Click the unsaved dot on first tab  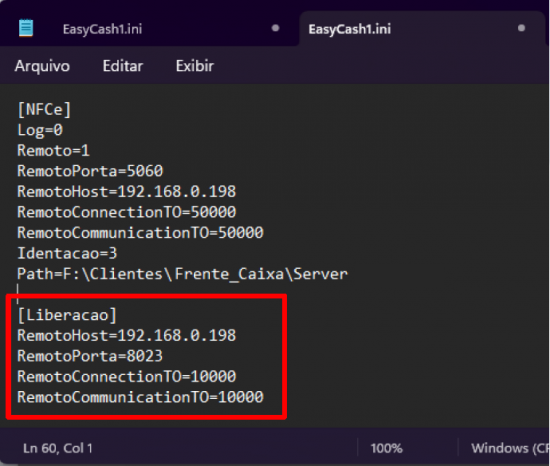275,28
